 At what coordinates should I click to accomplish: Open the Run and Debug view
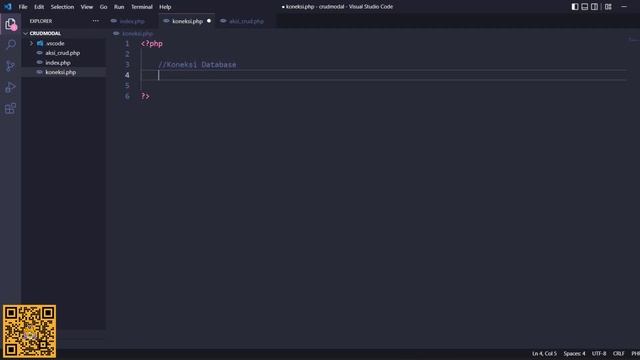point(11,87)
